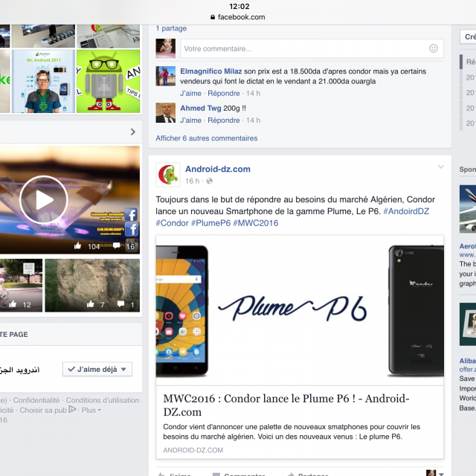The width and height of the screenshot is (476, 476).
Task: Reply to Elmagnifico Milaz's comment via Répondre
Action: coord(224,94)
